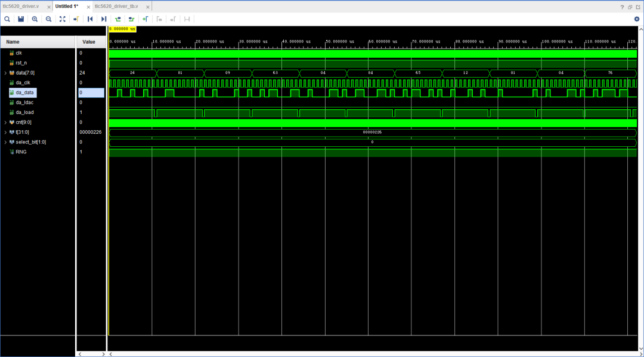Viewport: 644px width, 357px height.
Task: Activate Zoom Fit for the waveform
Action: pos(62,19)
